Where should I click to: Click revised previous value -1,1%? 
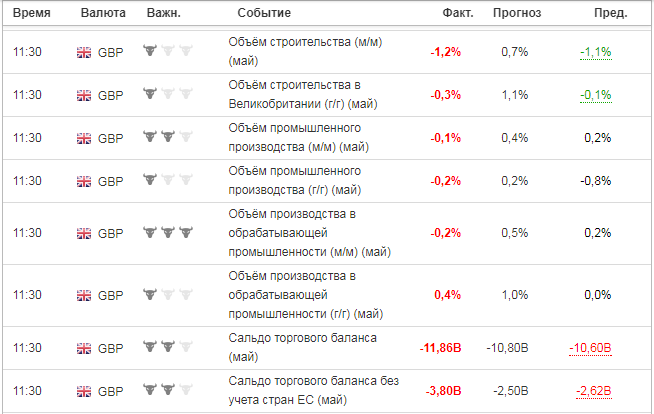click(x=596, y=52)
